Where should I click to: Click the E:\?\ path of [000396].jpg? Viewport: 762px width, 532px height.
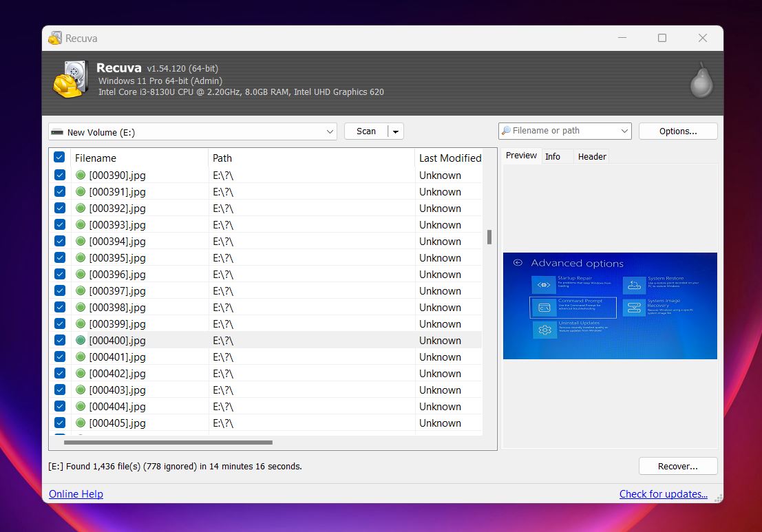coord(223,275)
